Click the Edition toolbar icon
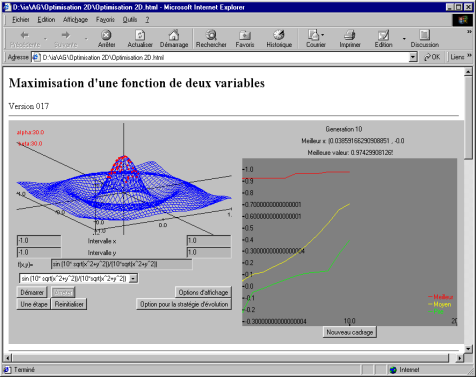 (x=383, y=35)
